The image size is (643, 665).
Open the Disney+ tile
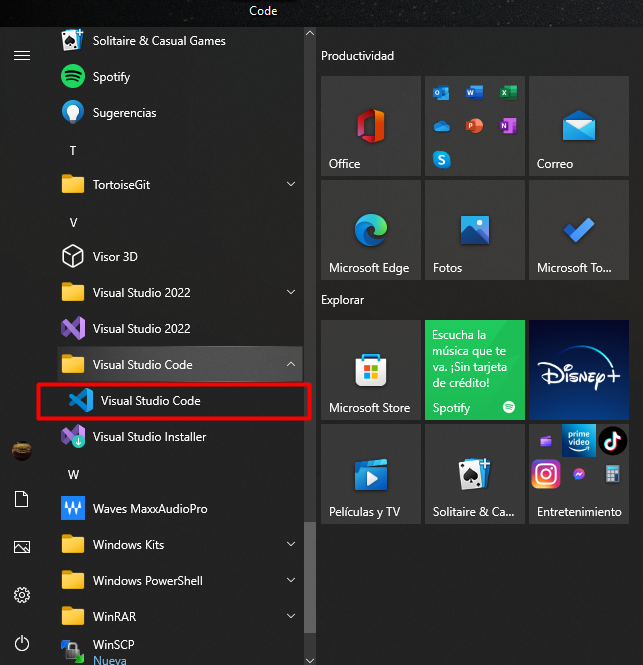tap(578, 369)
